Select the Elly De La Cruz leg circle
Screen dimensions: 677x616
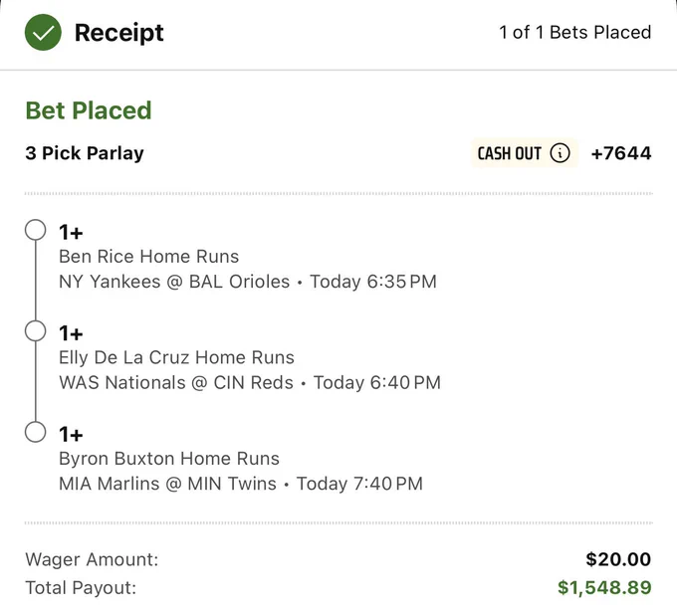tap(36, 331)
